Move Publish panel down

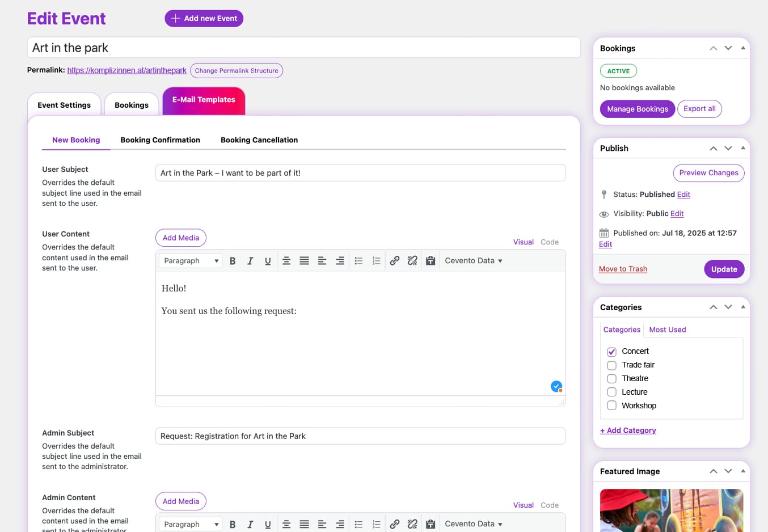pos(728,148)
